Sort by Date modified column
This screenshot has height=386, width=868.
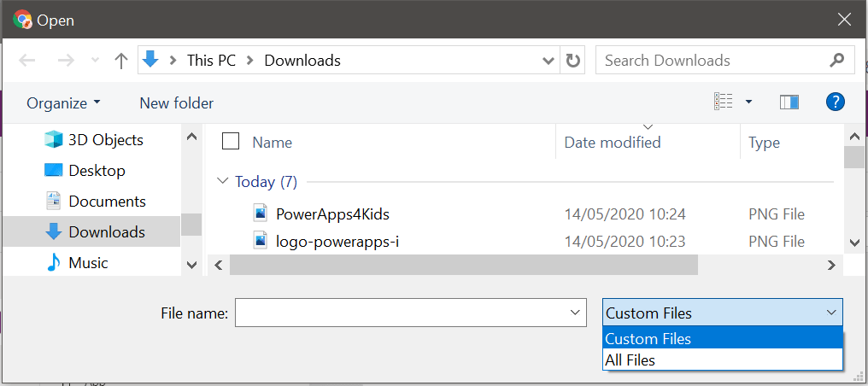[x=613, y=143]
